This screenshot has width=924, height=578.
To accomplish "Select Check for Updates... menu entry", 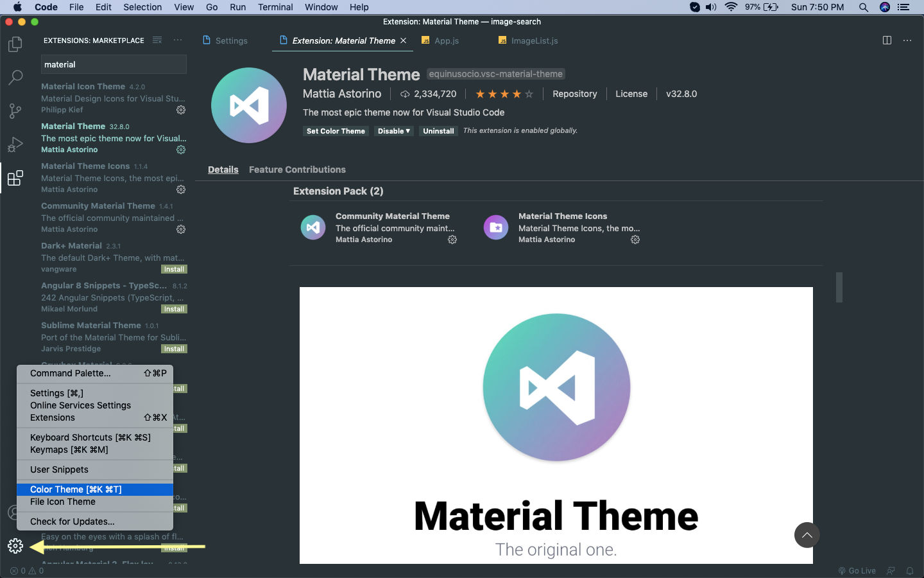I will coord(95,521).
